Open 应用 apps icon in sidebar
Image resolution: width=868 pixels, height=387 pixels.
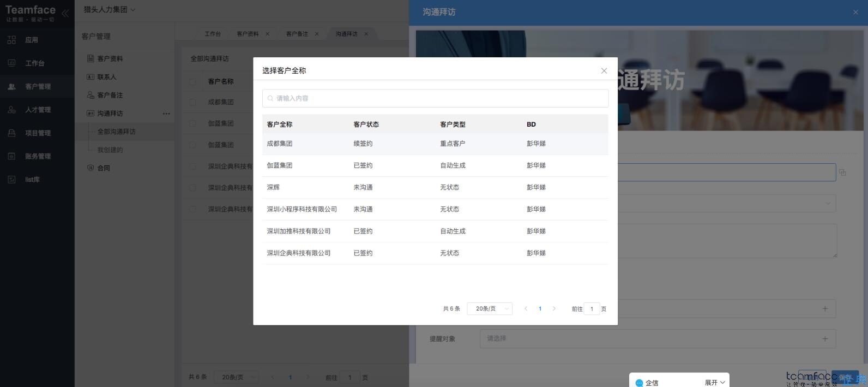click(x=11, y=40)
